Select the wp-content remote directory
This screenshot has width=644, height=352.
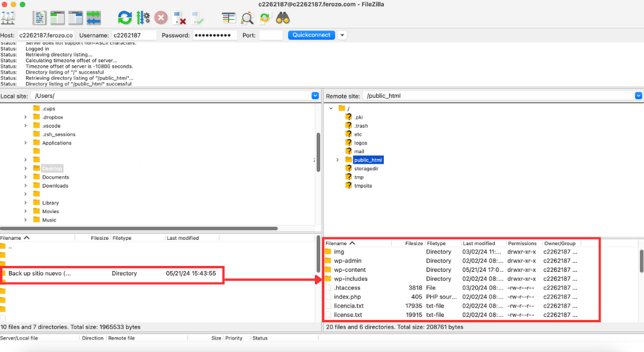[349, 269]
